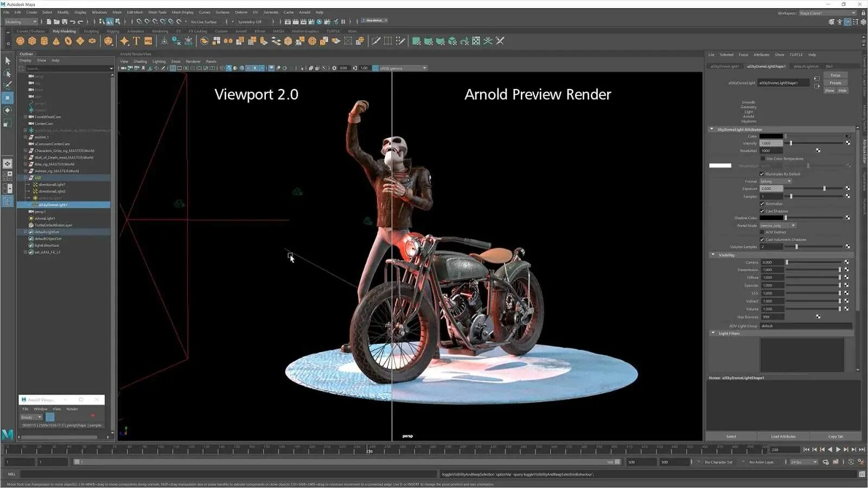Select aiSkyDomeLight1 in the Outliner
Viewport: 868px width, 488px height.
click(63, 205)
